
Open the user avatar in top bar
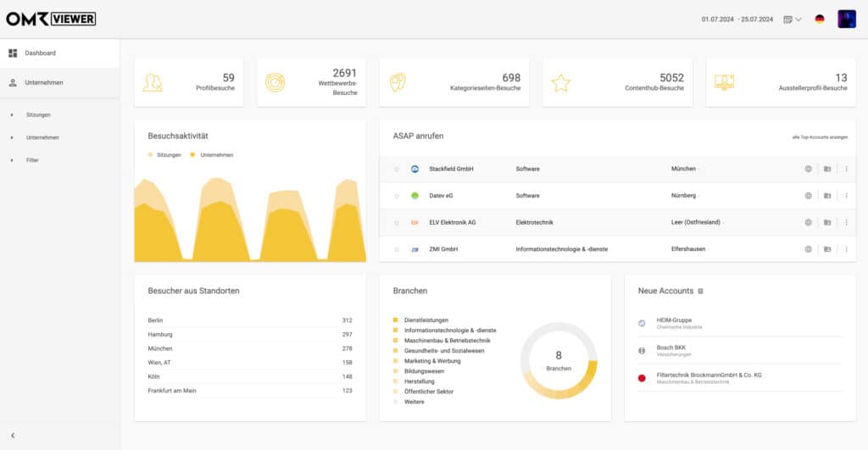coord(846,19)
